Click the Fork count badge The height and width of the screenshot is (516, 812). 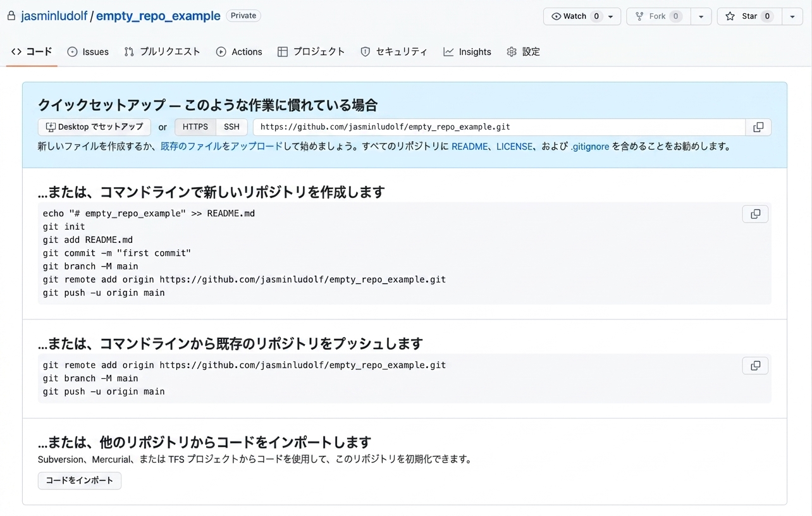(676, 16)
